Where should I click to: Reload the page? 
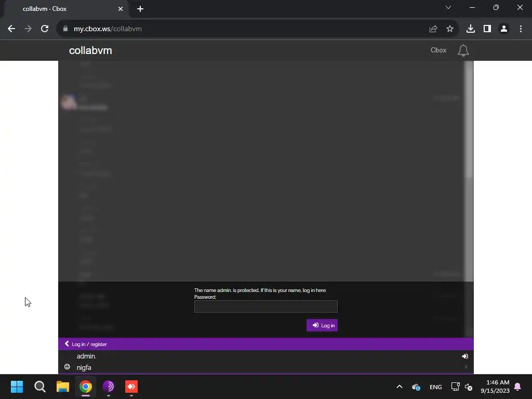coord(45,29)
